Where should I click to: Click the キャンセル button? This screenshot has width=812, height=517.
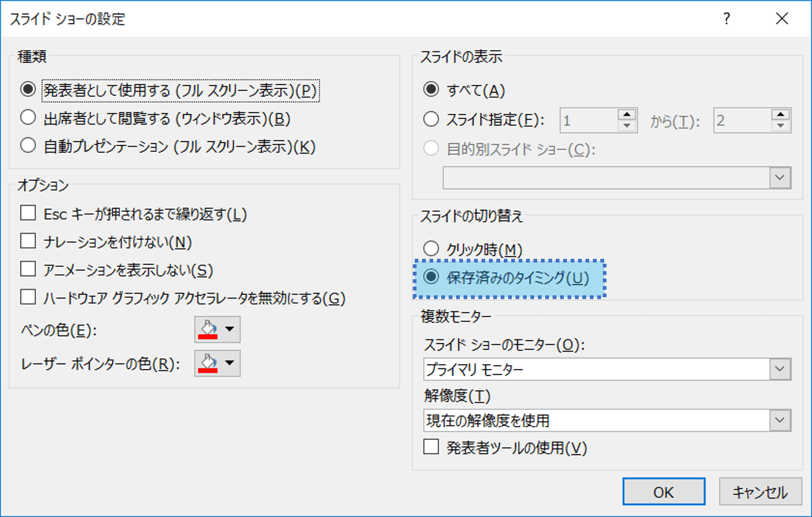pyautogui.click(x=759, y=492)
